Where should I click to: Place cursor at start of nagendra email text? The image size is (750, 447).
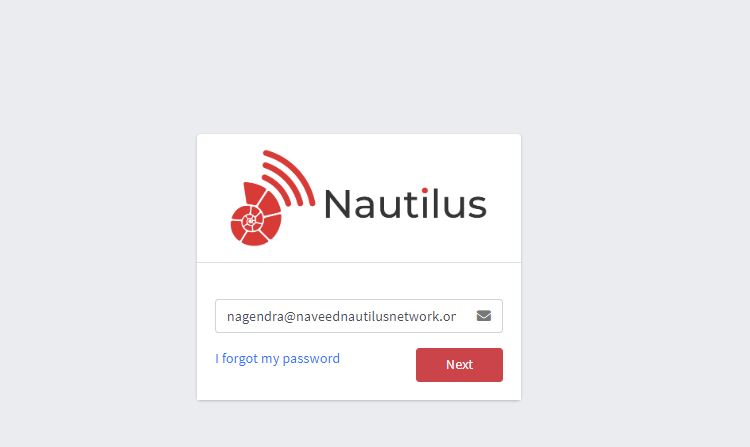227,316
